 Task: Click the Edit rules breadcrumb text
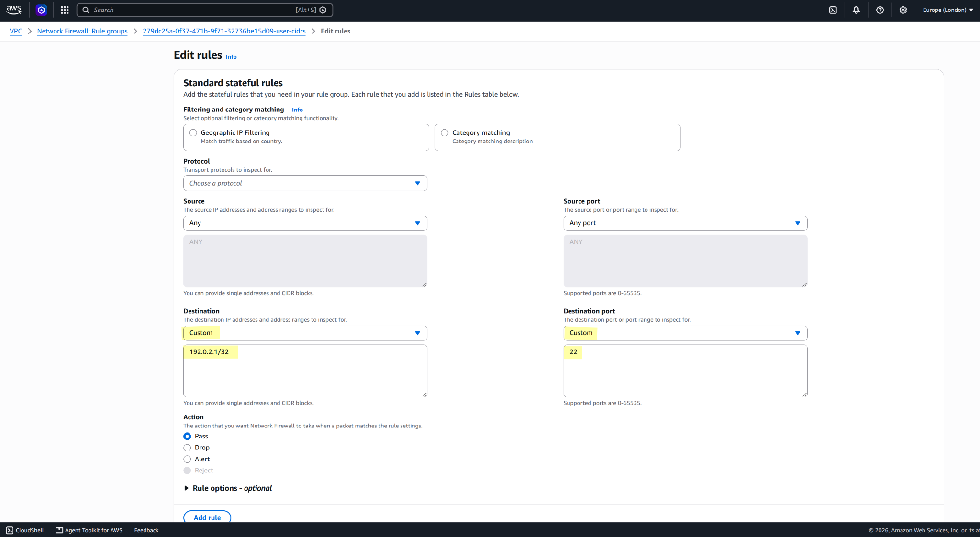tap(335, 31)
